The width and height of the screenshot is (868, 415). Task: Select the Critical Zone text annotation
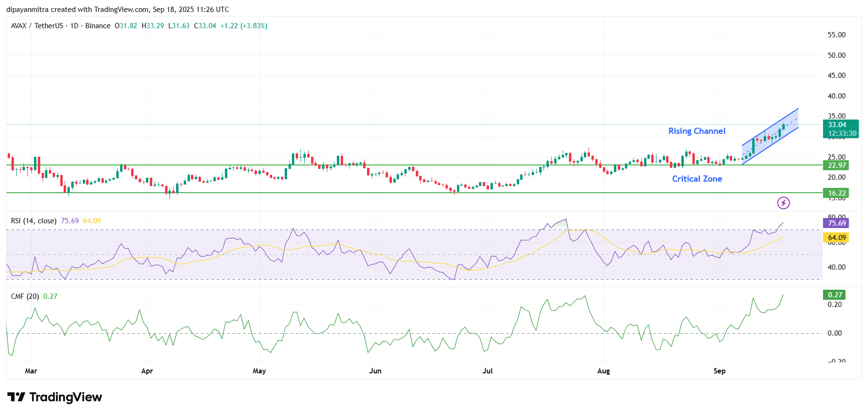click(x=697, y=179)
